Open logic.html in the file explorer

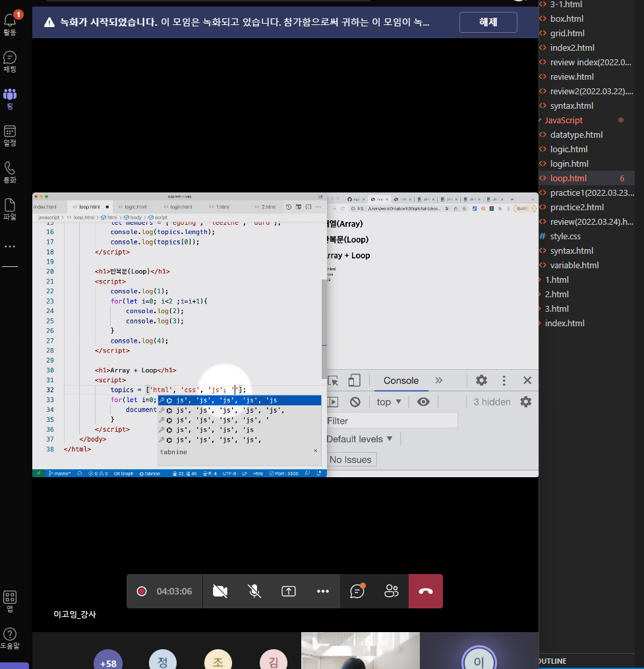click(x=568, y=150)
